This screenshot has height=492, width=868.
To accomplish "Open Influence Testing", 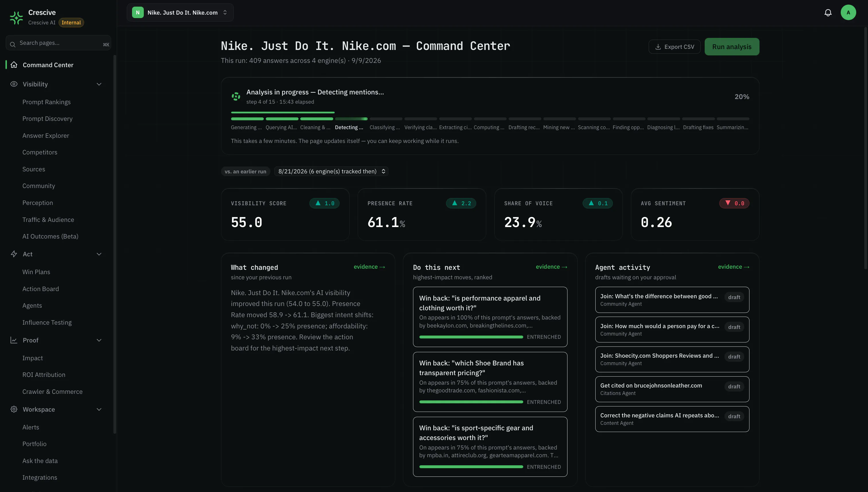I will 47,322.
